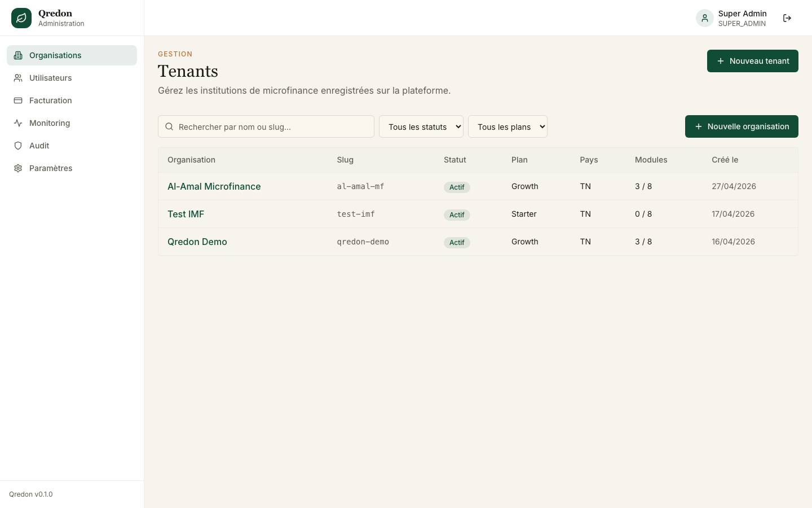The height and width of the screenshot is (508, 812).
Task: Open Paramètres settings page
Action: click(x=72, y=168)
